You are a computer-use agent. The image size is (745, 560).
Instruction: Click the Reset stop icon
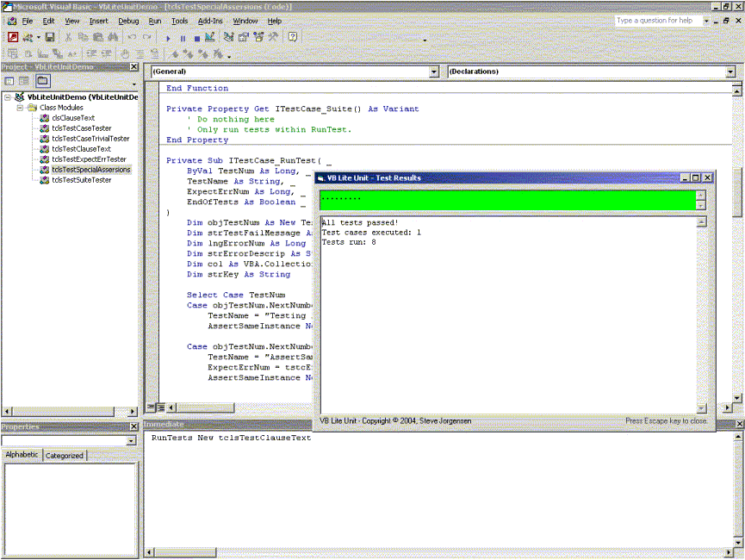[196, 38]
